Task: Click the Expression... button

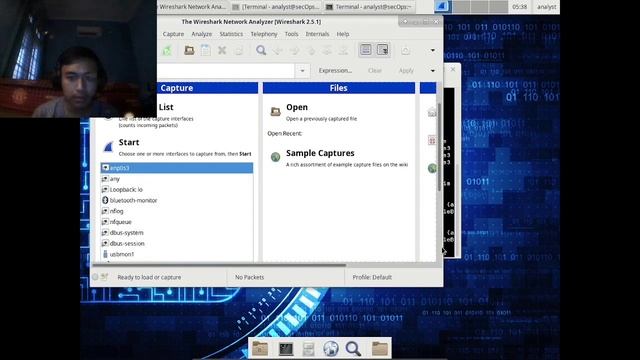Action: [335, 71]
